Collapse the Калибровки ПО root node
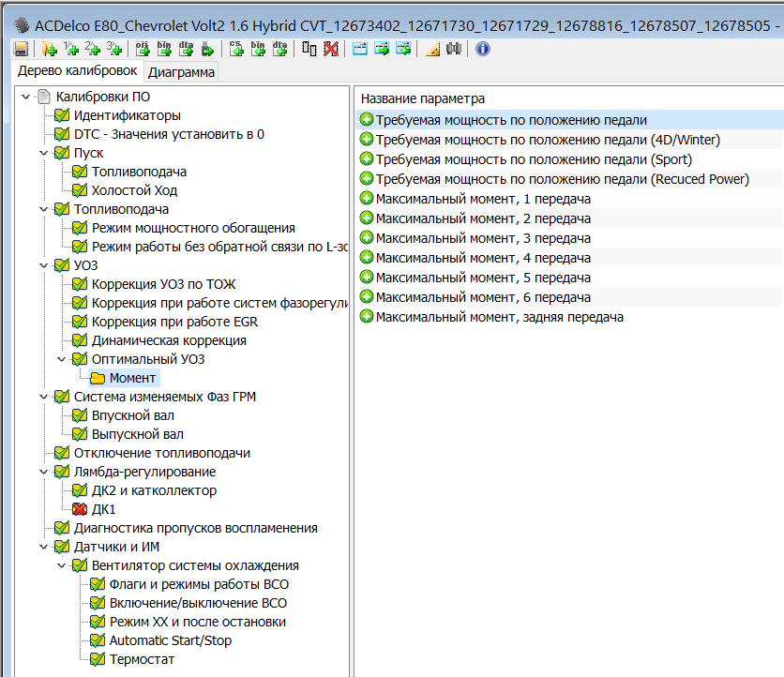Viewport: 784px width, 677px height. click(x=25, y=97)
